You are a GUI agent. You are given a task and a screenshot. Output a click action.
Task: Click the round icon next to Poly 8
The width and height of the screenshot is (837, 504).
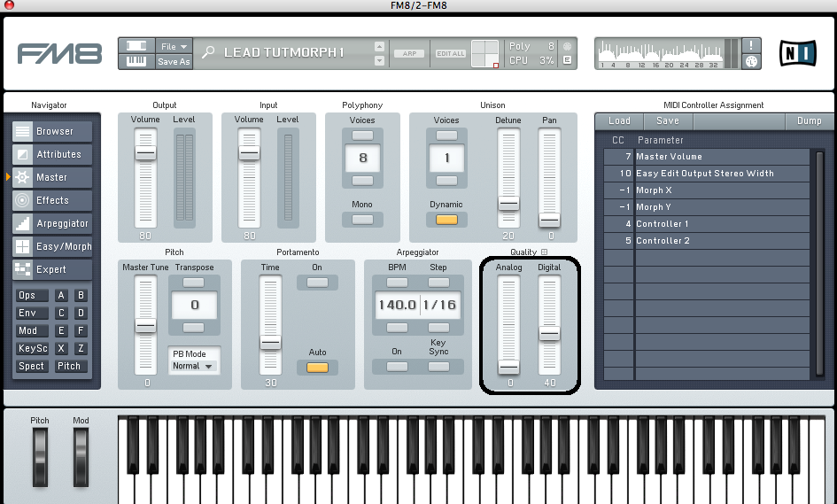567,46
